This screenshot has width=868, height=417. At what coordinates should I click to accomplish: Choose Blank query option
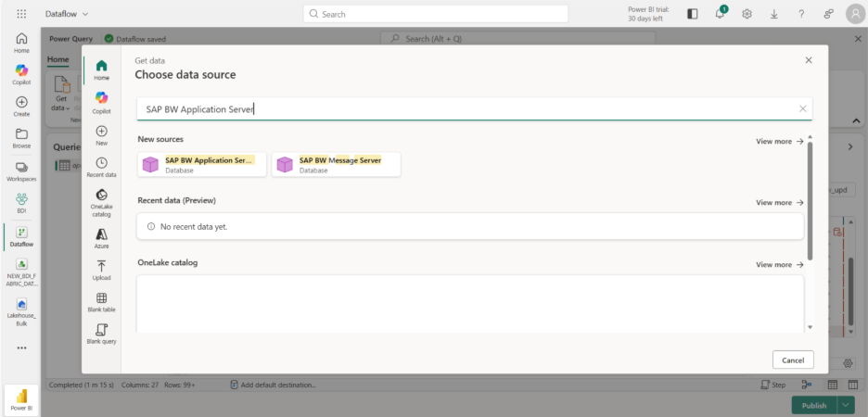[101, 334]
